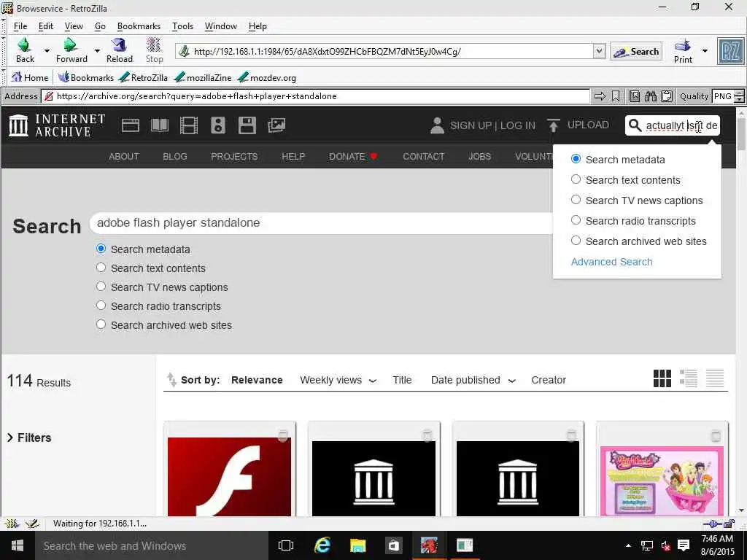Click the clipboard icon in Browservice bar
Image resolution: width=747 pixels, height=560 pixels.
(x=667, y=97)
